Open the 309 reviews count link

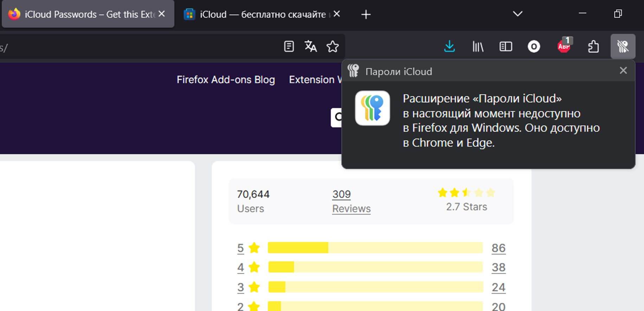342,194
